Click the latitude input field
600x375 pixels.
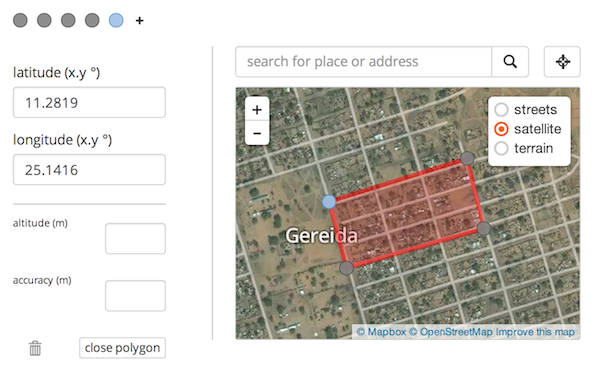[89, 103]
